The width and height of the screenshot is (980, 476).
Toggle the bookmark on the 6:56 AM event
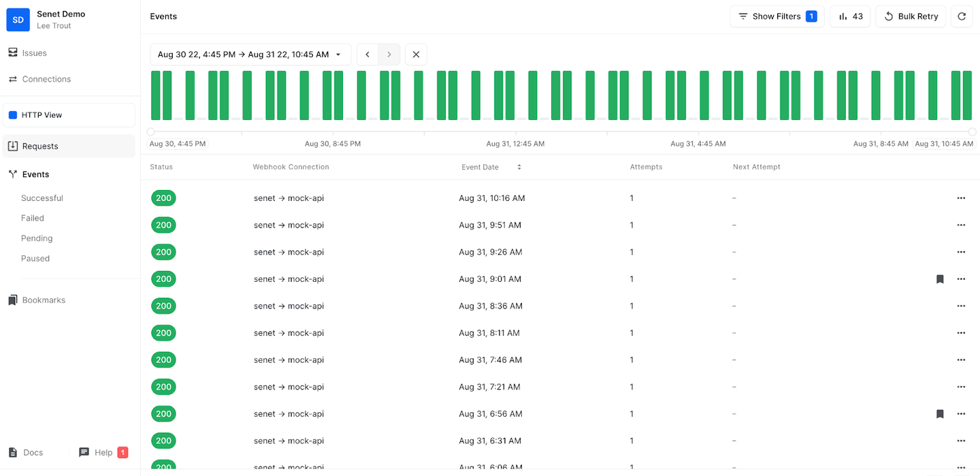[x=940, y=413]
